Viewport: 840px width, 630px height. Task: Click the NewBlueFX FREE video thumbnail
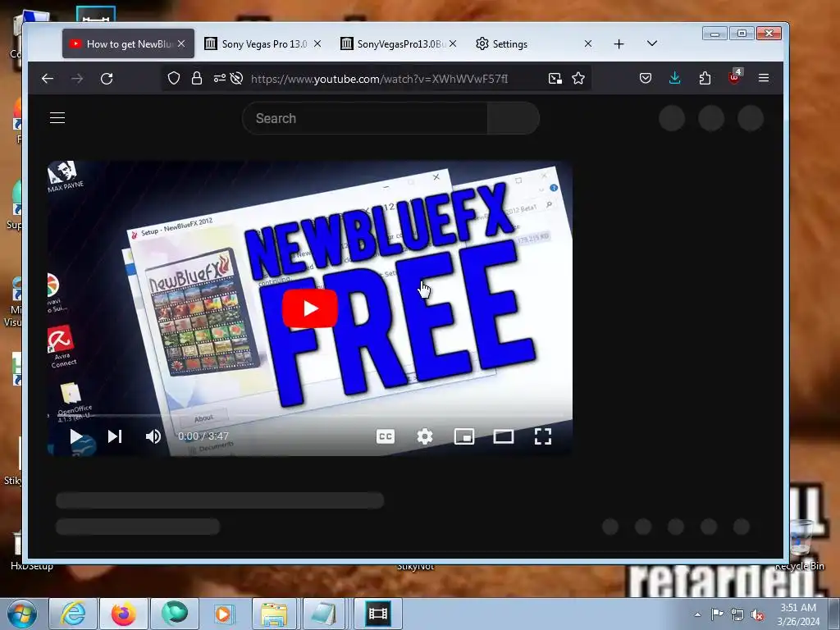pos(309,308)
